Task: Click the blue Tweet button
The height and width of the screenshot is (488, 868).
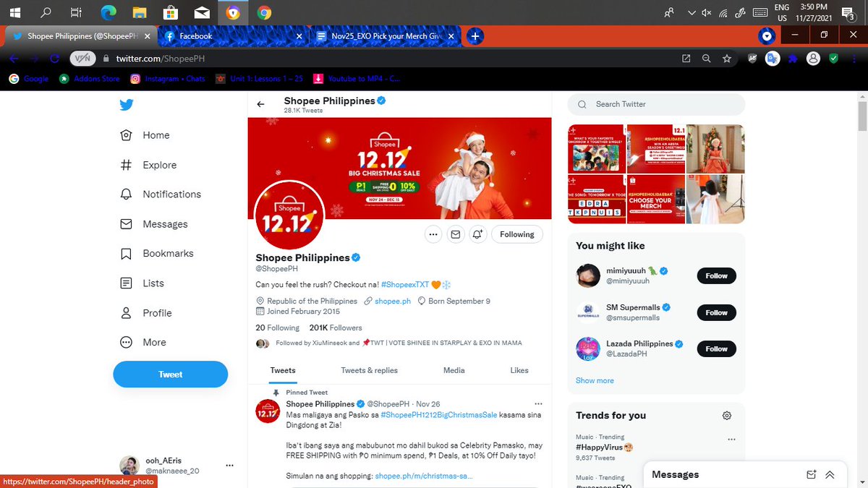Action: [x=171, y=374]
